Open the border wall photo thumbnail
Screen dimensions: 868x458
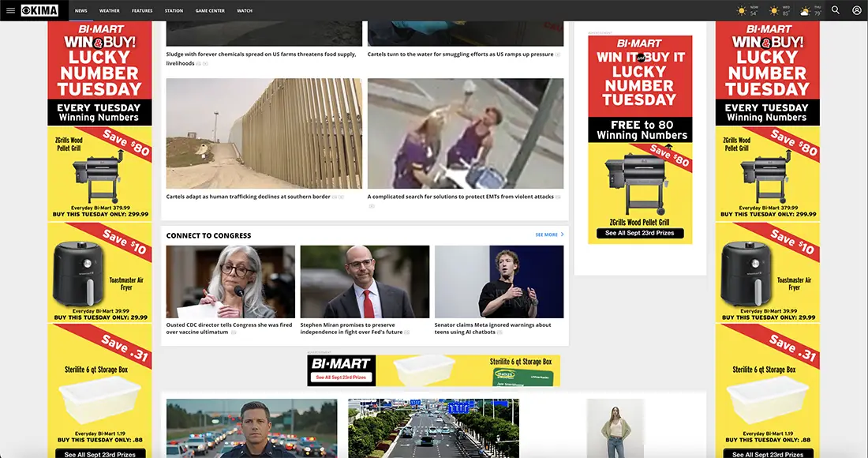(264, 133)
